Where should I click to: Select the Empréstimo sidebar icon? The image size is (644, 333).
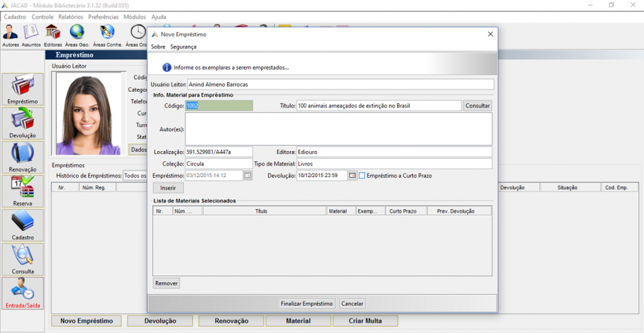[22, 89]
